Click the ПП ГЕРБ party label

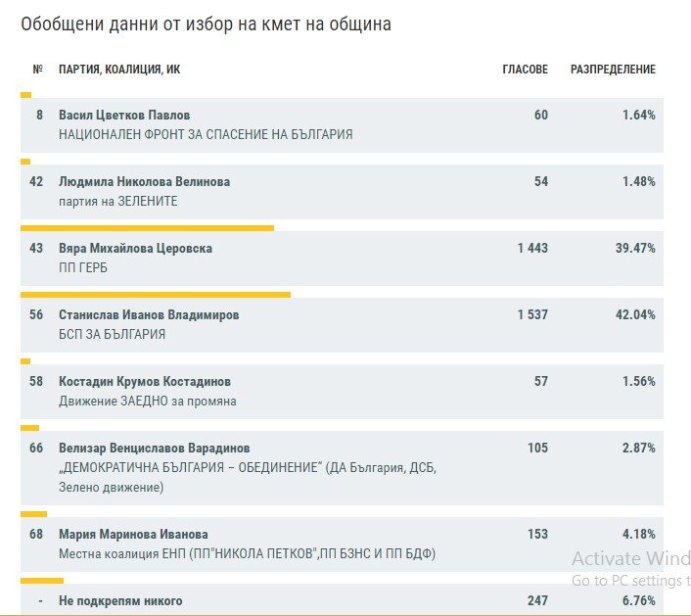(x=83, y=267)
